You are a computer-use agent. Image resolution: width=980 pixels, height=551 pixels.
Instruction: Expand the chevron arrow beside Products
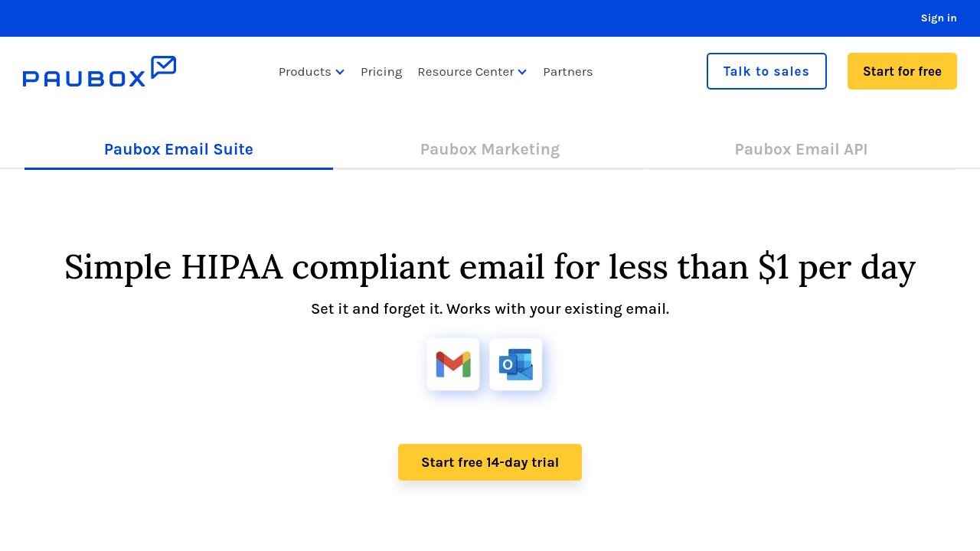[x=340, y=72]
